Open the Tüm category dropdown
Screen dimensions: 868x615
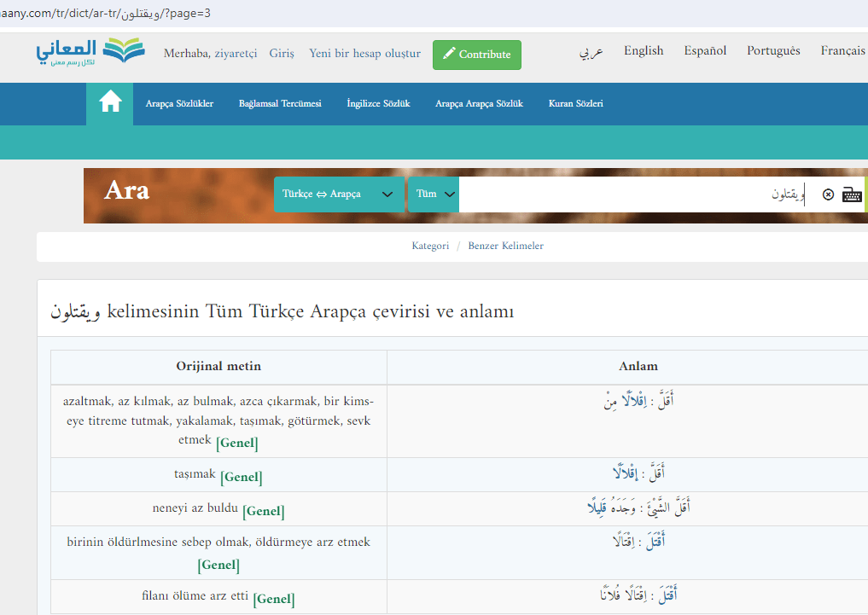(x=434, y=194)
